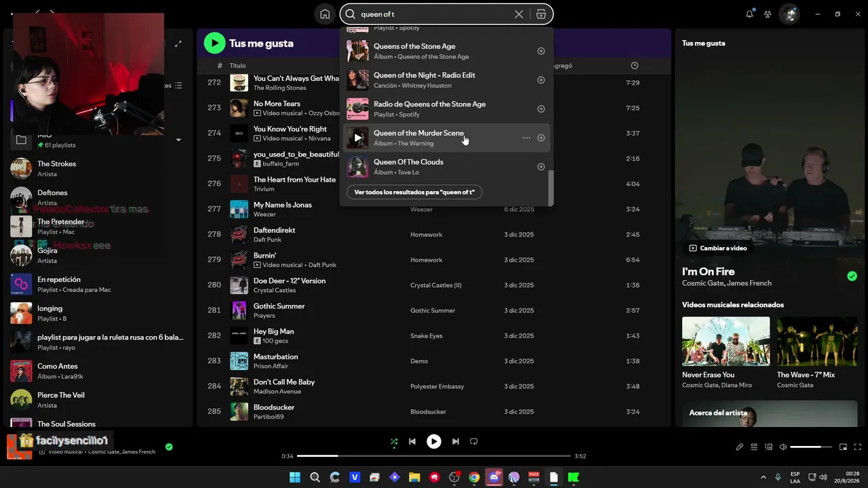The image size is (868, 488).
Task: Skip to previous track
Action: pyautogui.click(x=412, y=442)
